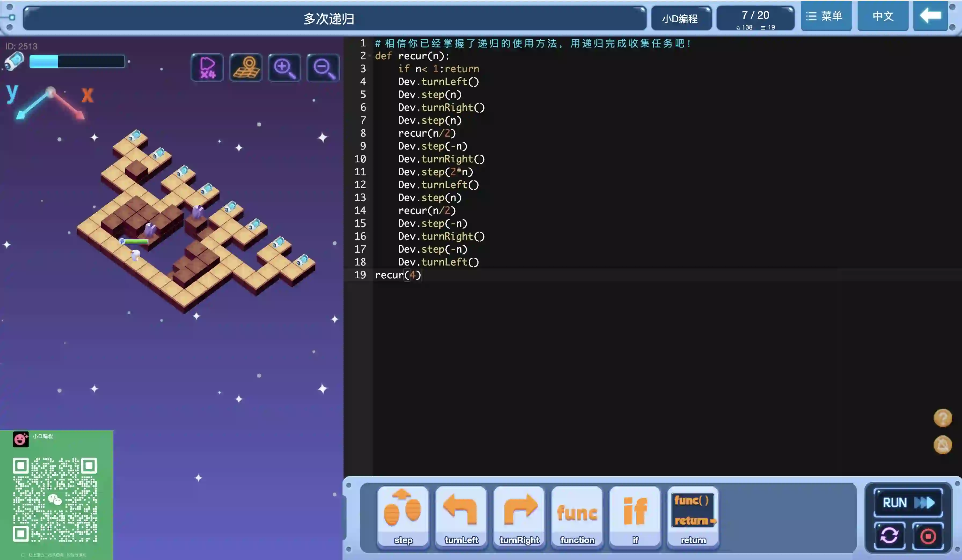This screenshot has height=560, width=962.
Task: Toggle the x4 speed playback icon
Action: coord(207,68)
